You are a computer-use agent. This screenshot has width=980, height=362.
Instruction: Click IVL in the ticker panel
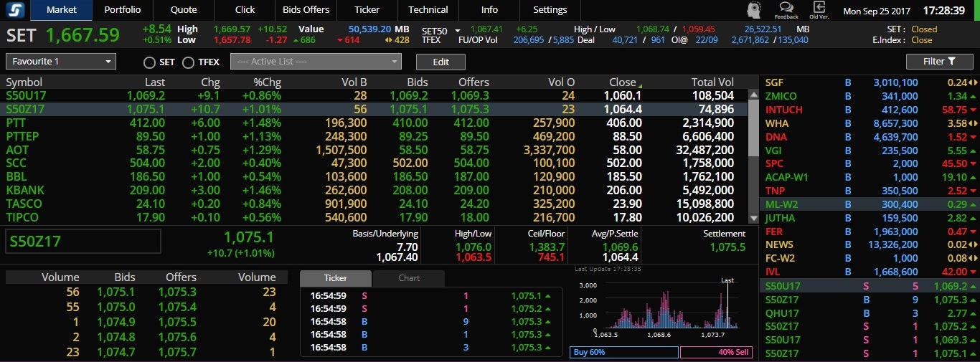pos(773,273)
